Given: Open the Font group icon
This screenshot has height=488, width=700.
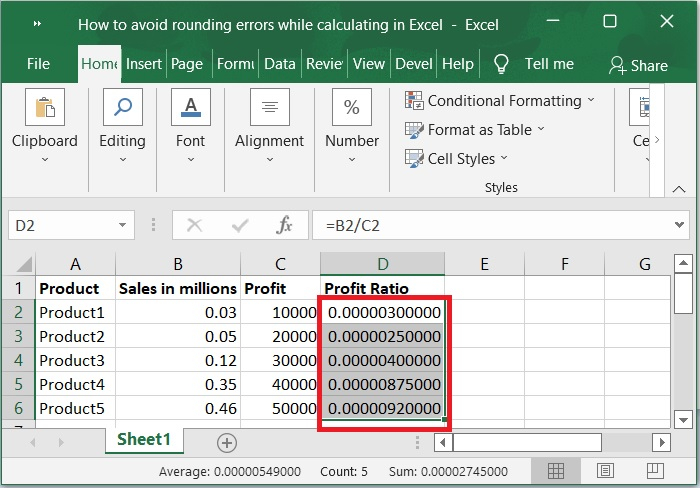Looking at the screenshot, I should point(190,108).
